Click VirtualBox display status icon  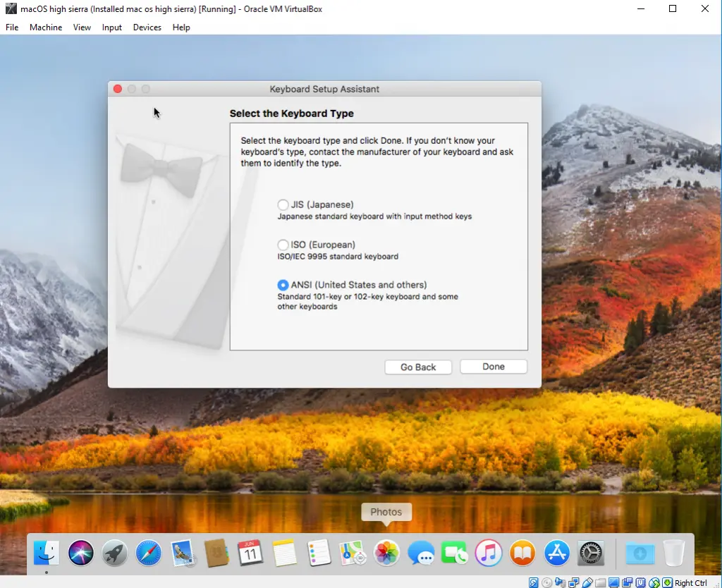(614, 583)
